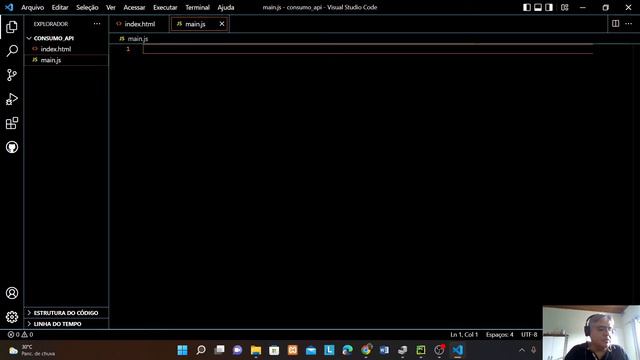Open the Accounts menu icon
640x360 pixels.
(12, 293)
